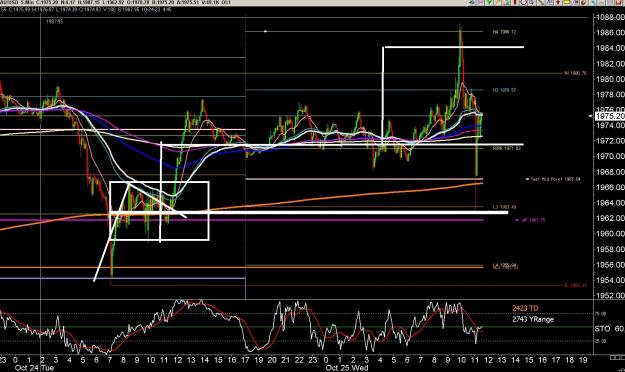Click the red down-arrow toolbar icon
Image resolution: width=625 pixels, height=372 pixels.
click(558, 2)
